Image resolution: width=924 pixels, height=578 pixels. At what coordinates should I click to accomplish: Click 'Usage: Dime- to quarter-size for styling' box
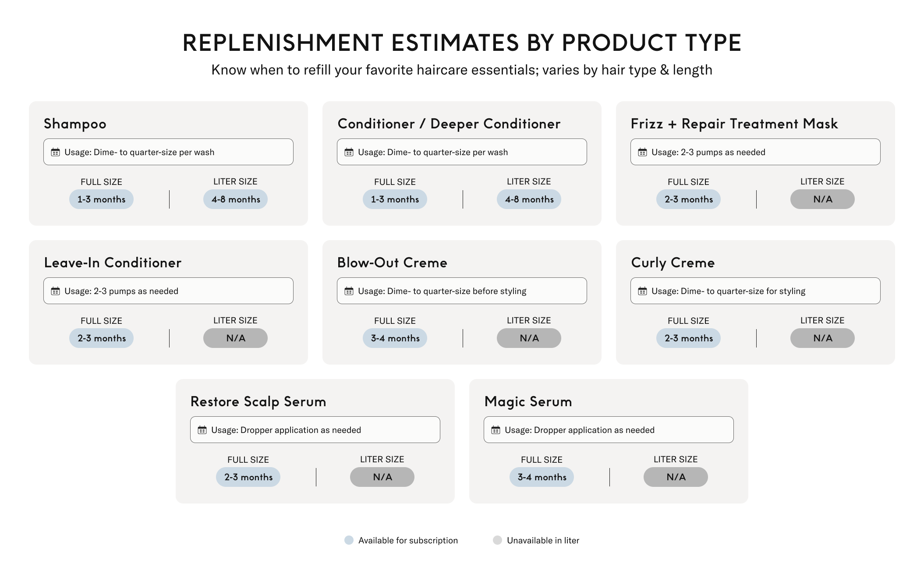click(755, 291)
